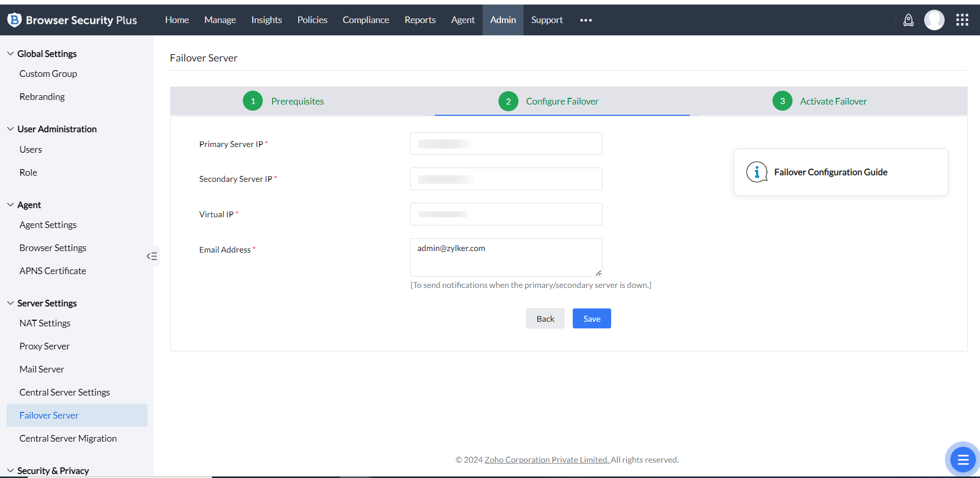The height and width of the screenshot is (478, 980).
Task: Switch to the Compliance menu
Action: [x=365, y=20]
